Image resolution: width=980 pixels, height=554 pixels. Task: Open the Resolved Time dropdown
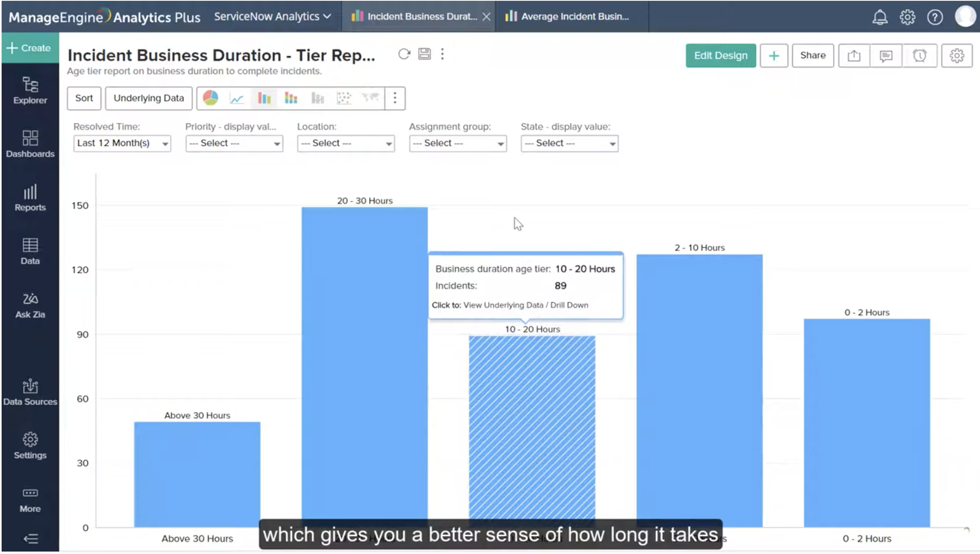click(122, 143)
